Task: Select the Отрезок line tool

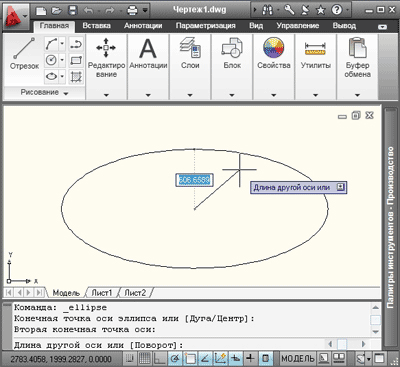Action: 24,53
